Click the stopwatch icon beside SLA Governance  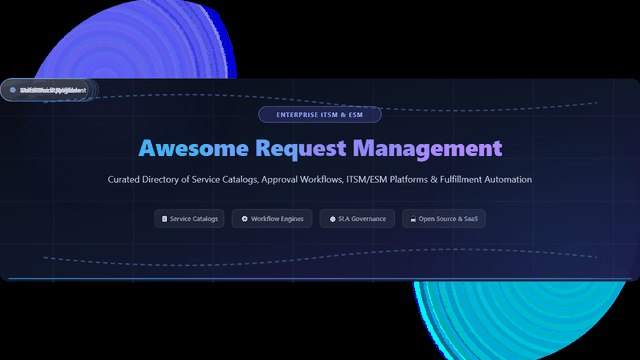pos(333,219)
